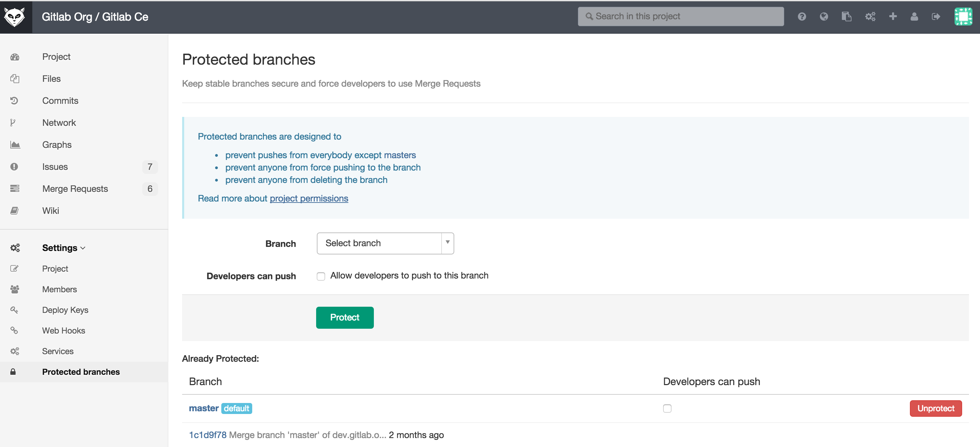Click project permissions hyperlink
This screenshot has height=447, width=980.
(x=309, y=199)
